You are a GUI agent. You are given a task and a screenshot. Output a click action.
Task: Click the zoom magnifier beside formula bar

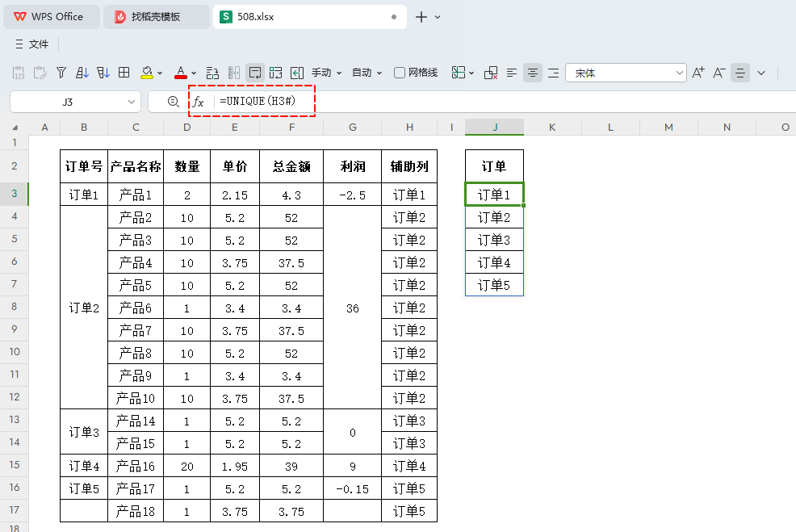pyautogui.click(x=173, y=102)
